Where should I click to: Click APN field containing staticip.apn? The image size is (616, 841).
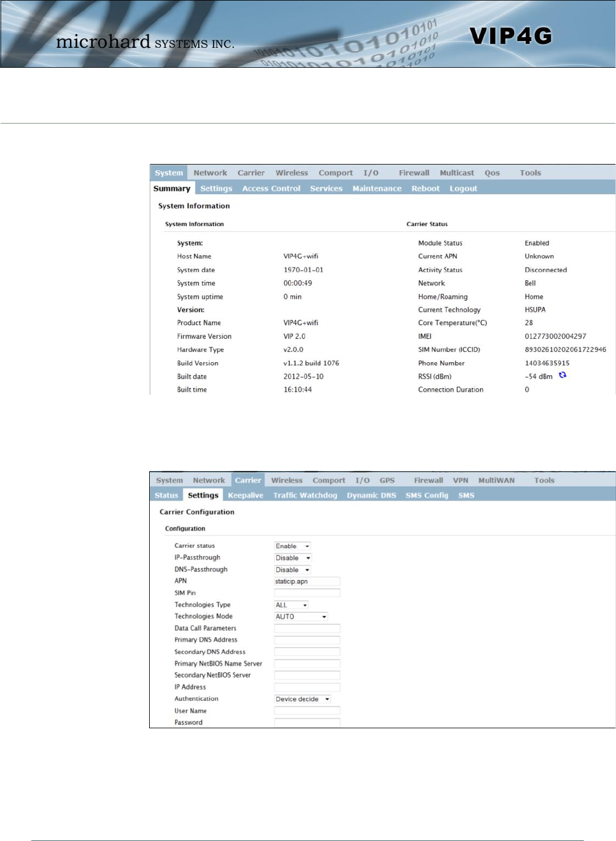307,581
